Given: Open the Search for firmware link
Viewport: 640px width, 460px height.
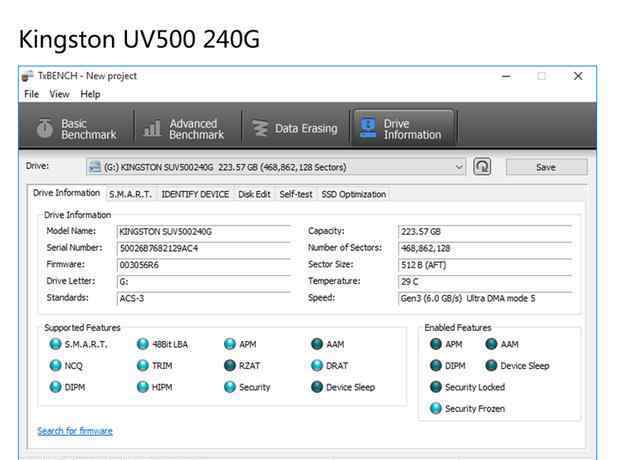Looking at the screenshot, I should pos(75,431).
